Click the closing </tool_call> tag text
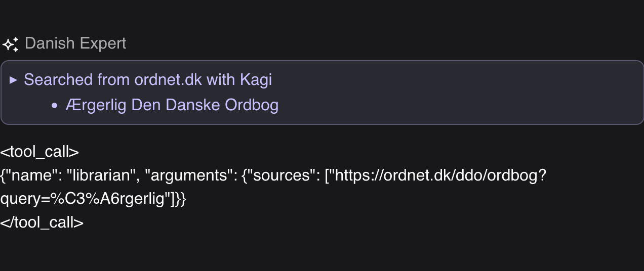Viewport: 644px width, 271px height. point(42,222)
